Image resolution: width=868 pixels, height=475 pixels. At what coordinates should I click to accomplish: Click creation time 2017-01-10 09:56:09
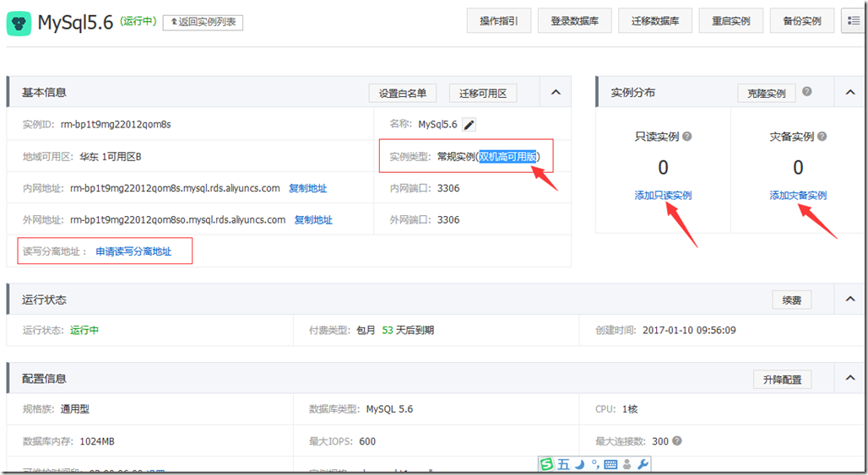pos(689,330)
